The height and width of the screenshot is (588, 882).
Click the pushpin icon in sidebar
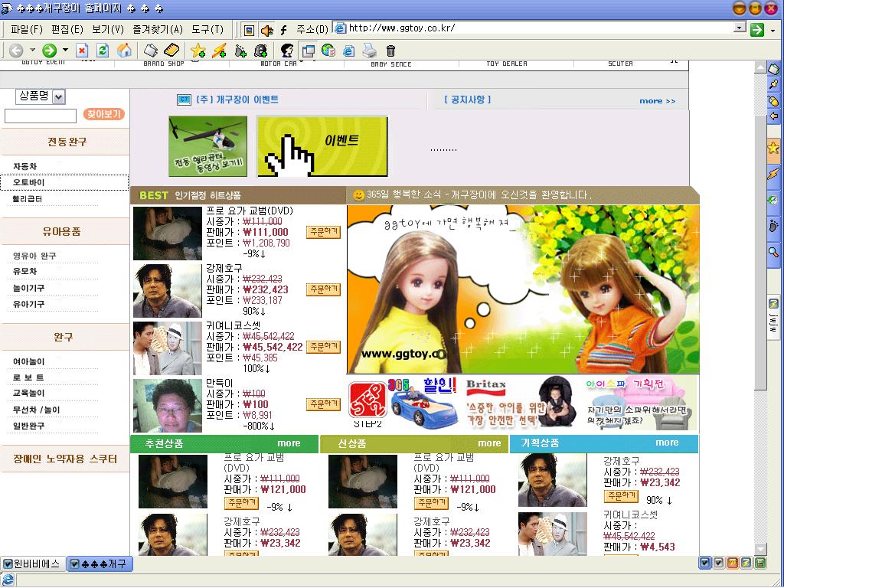coord(773,85)
